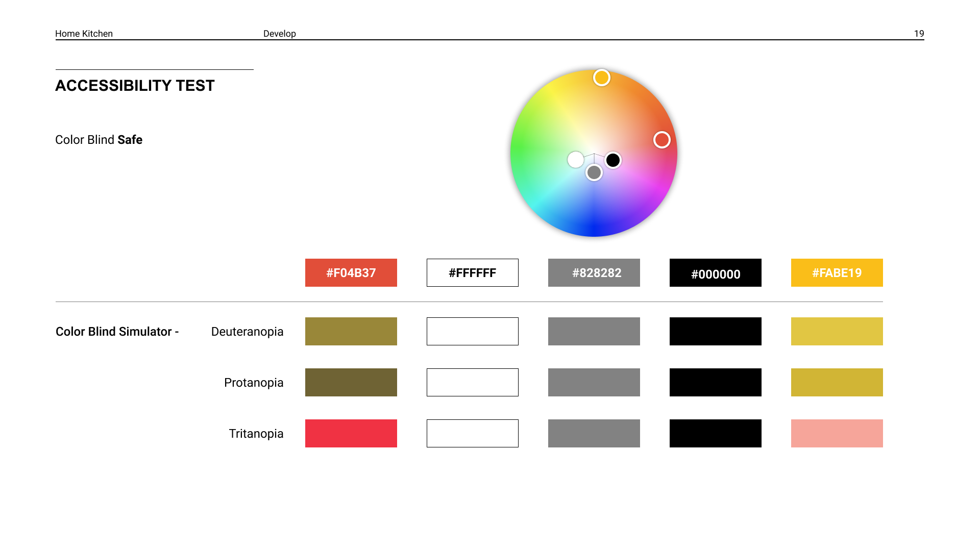Click the Home Kitchen header text
This screenshot has width=980, height=551.
(x=84, y=34)
